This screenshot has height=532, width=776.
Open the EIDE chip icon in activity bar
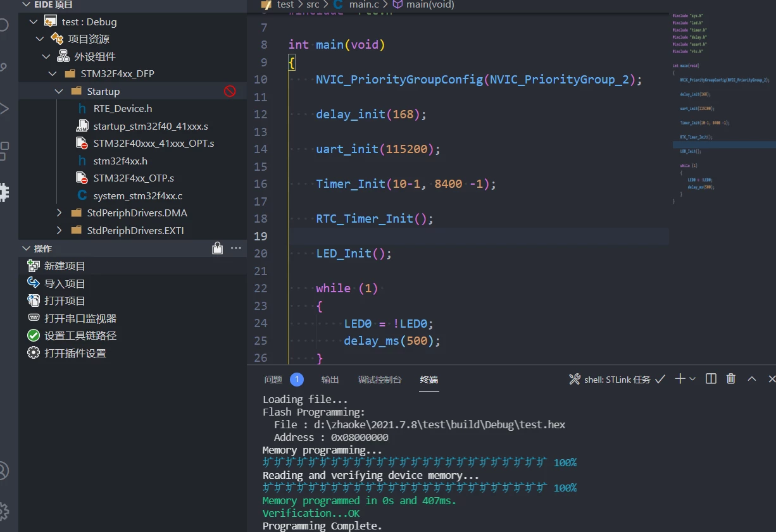click(4, 192)
